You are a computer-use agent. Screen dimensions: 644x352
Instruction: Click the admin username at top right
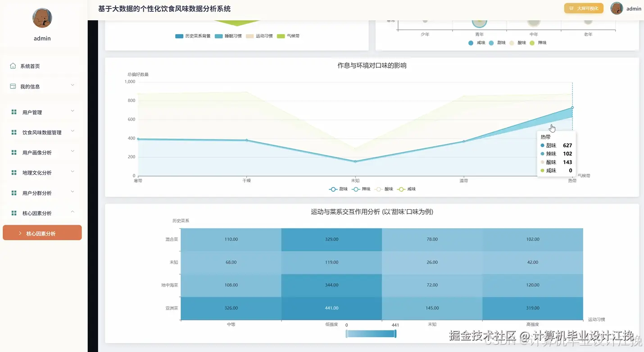634,9
